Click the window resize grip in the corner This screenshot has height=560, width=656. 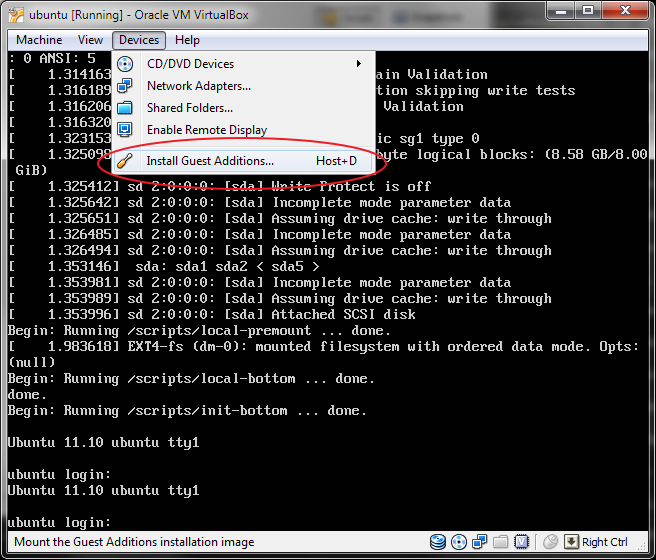click(x=643, y=545)
